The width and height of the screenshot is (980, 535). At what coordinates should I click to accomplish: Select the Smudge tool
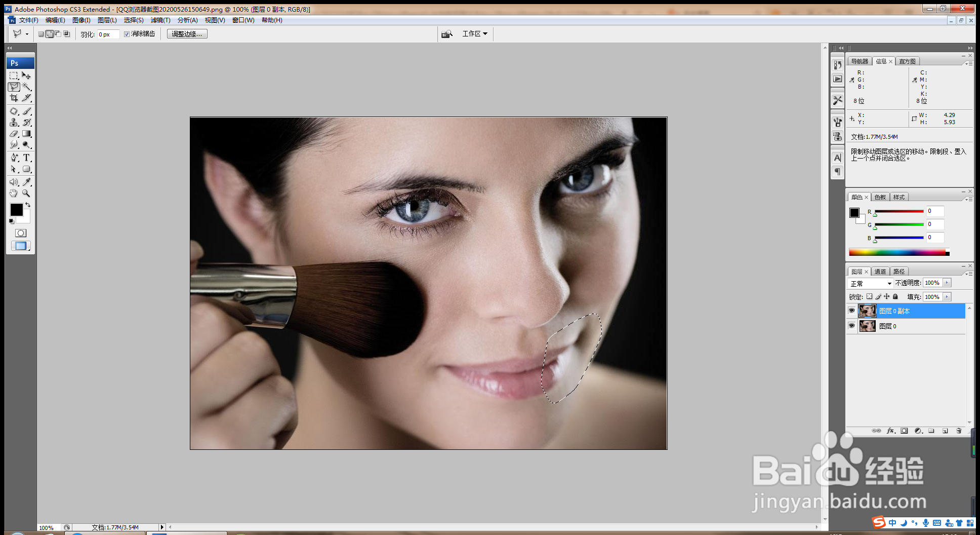[14, 144]
